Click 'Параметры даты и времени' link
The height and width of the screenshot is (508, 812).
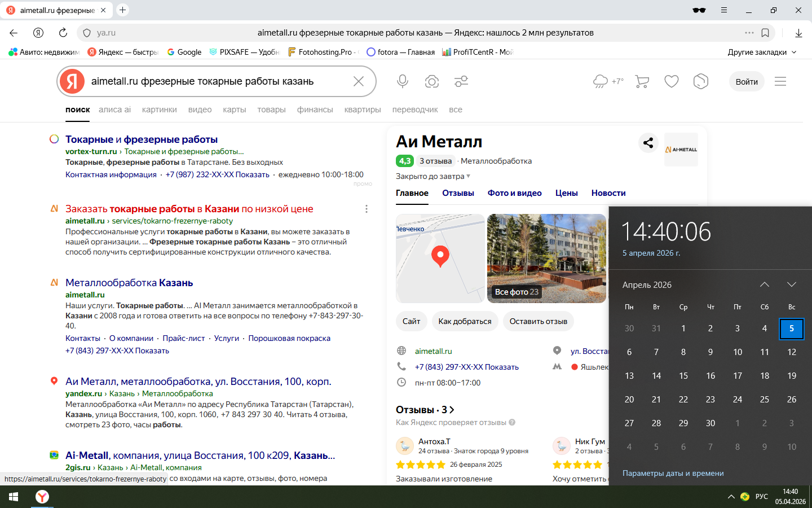point(673,473)
